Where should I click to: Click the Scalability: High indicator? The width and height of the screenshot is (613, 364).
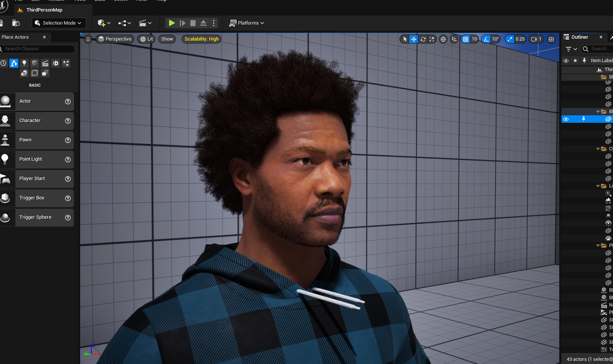(202, 39)
